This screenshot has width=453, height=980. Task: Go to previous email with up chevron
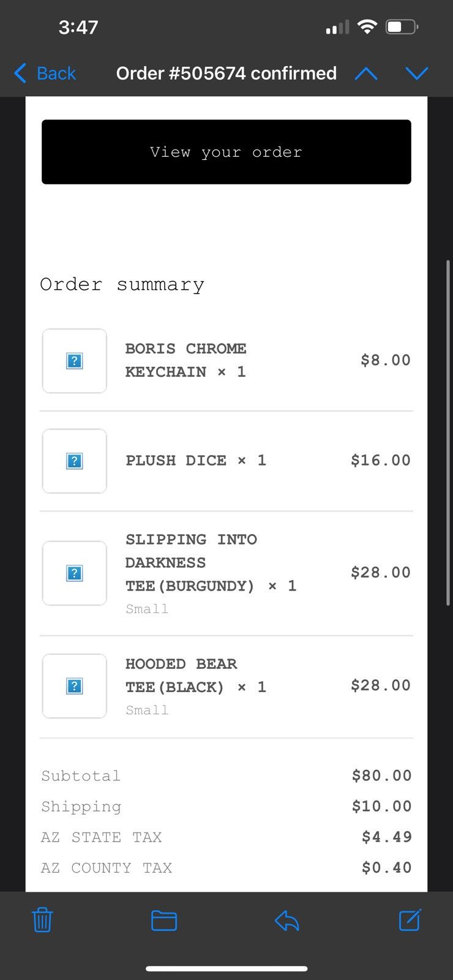pos(366,73)
